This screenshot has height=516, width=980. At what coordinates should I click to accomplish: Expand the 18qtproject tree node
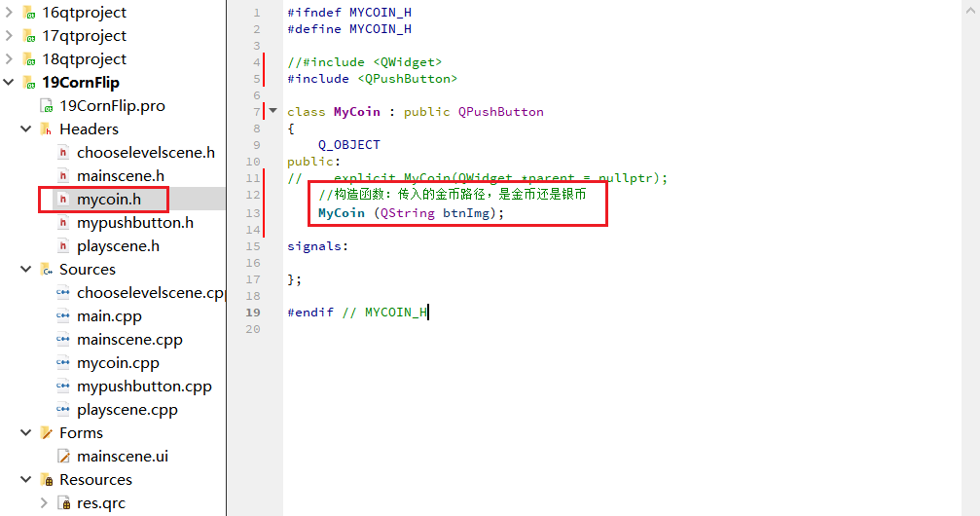tap(9, 58)
